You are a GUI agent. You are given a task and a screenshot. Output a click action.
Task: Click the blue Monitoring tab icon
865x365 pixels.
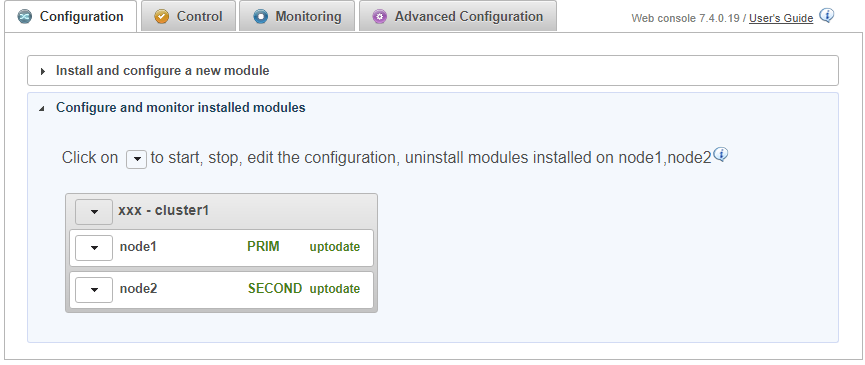point(260,17)
